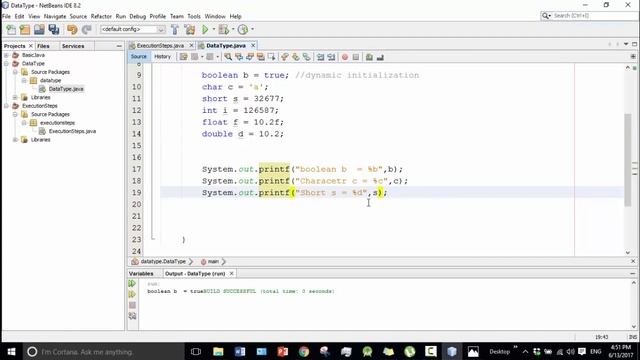The height and width of the screenshot is (360, 640).
Task: Open the Debug Project dropdown arrow
Action: click(233, 29)
